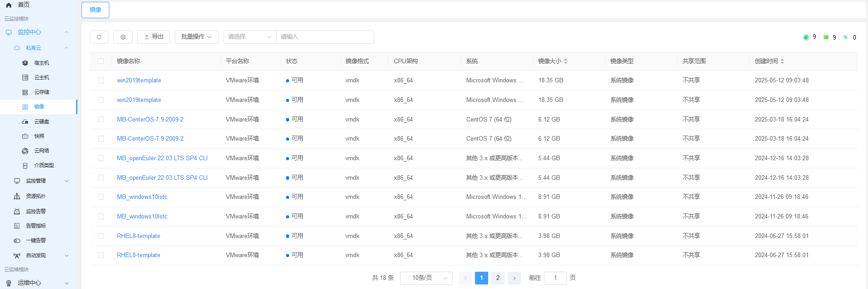Open the 10条/页 page size dropdown

click(x=426, y=278)
